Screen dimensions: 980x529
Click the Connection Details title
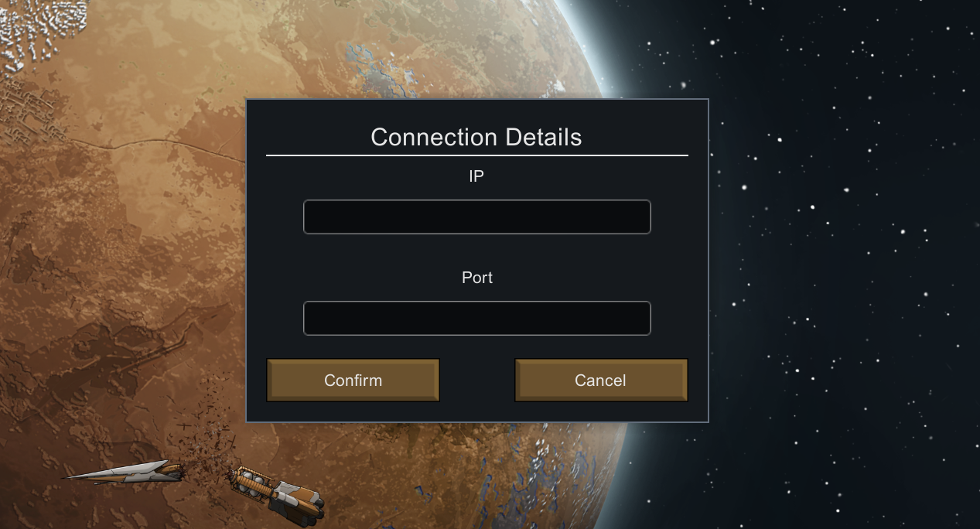click(x=476, y=137)
